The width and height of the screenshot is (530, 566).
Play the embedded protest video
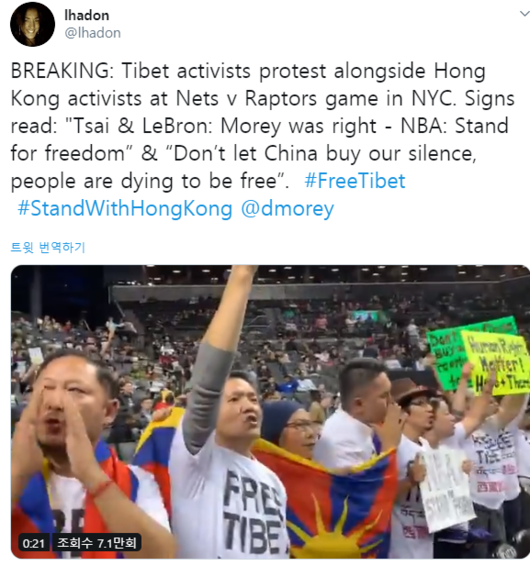point(270,412)
